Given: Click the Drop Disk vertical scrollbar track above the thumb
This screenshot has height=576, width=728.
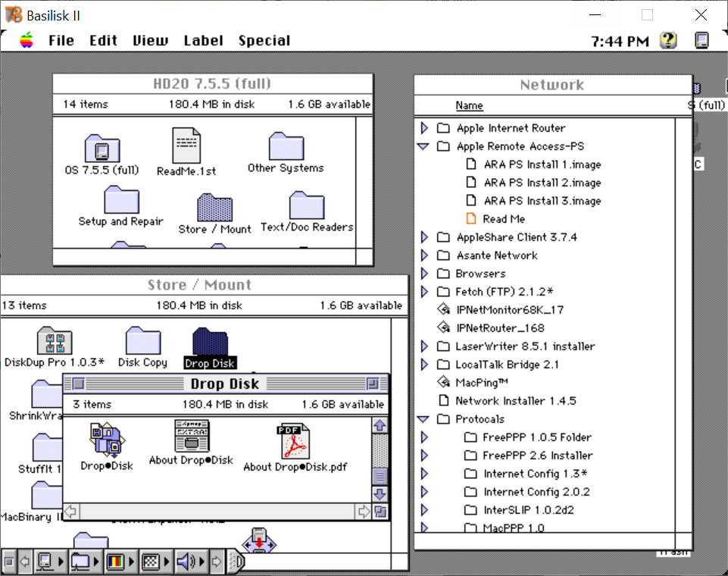Looking at the screenshot, I should click(380, 451).
